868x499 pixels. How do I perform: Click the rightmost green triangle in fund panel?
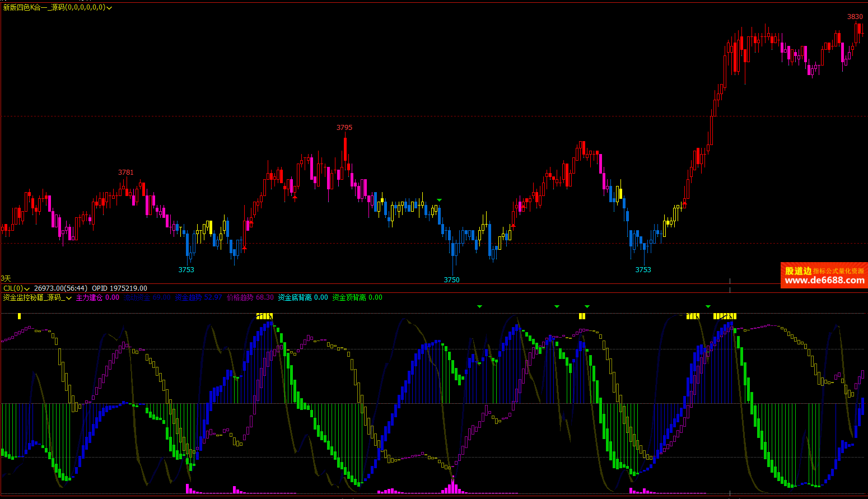click(708, 306)
